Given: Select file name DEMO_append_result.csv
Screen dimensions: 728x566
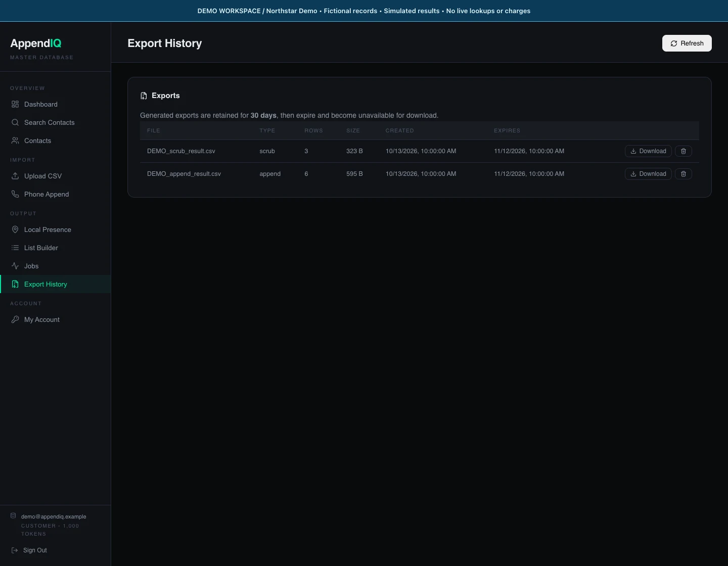Looking at the screenshot, I should pos(184,174).
